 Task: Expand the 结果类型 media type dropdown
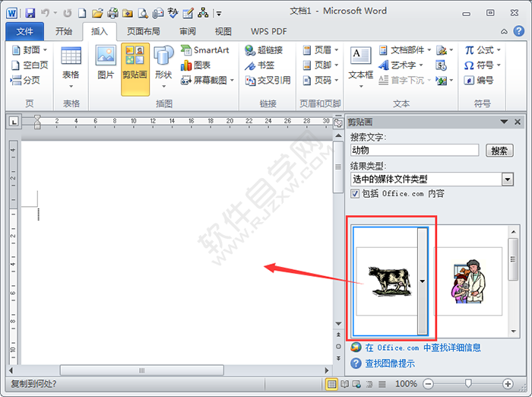(508, 179)
